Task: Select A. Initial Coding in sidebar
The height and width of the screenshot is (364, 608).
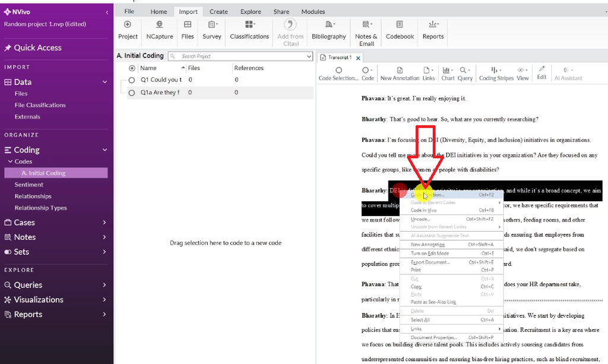Action: point(56,173)
